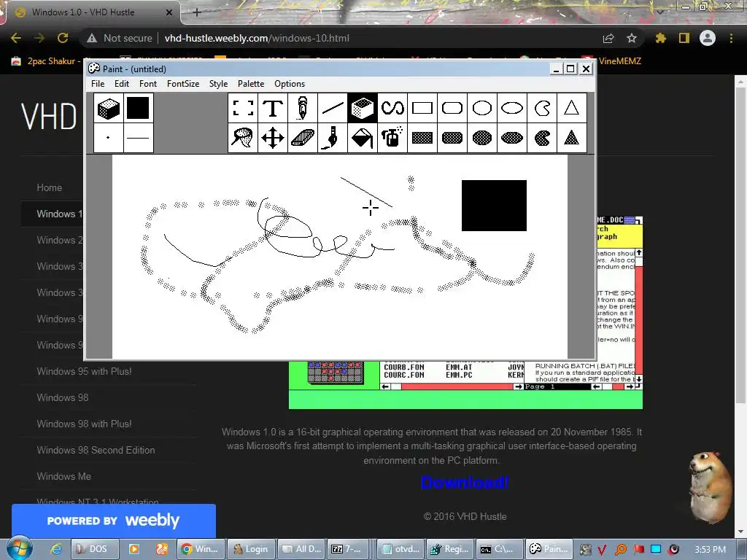Open the 2pac Shakur bookmark
The height and width of the screenshot is (560, 747).
click(46, 61)
